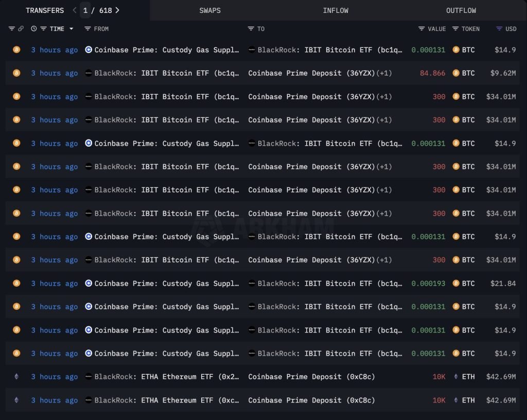The image size is (527, 420).
Task: Switch to the INFLOW tab
Action: coord(336,10)
